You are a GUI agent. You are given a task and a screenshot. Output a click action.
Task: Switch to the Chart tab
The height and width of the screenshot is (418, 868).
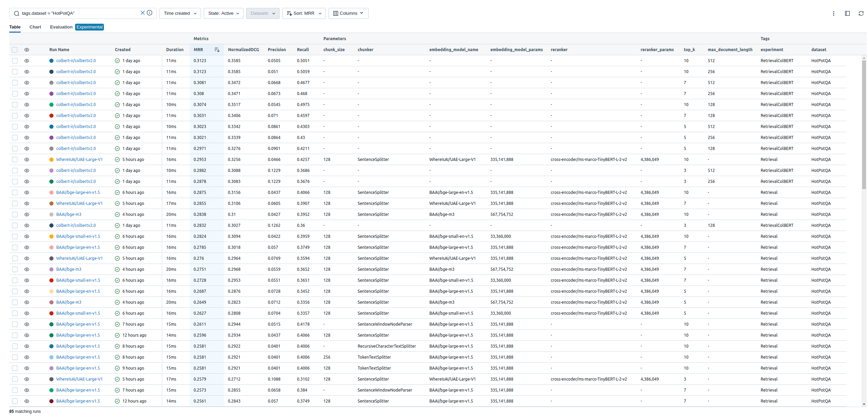35,27
